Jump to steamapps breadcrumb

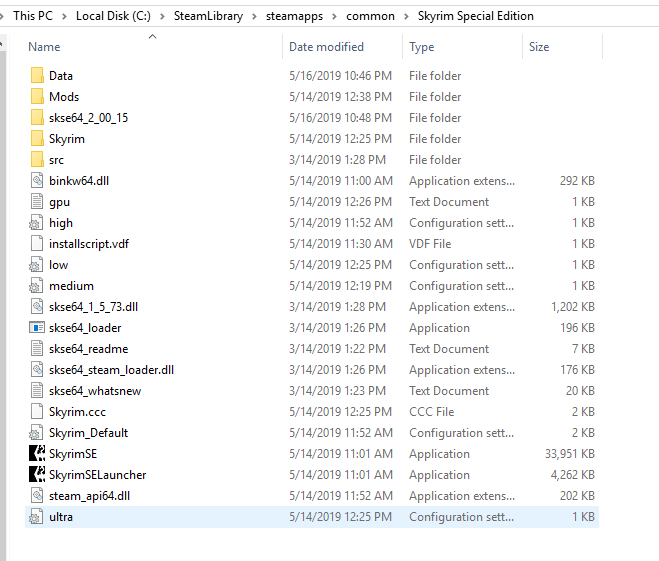(294, 16)
